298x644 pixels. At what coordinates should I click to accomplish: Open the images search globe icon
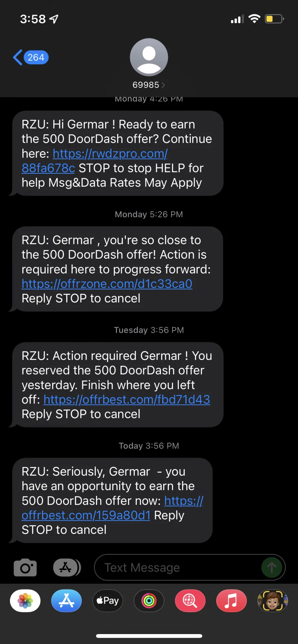(190, 601)
